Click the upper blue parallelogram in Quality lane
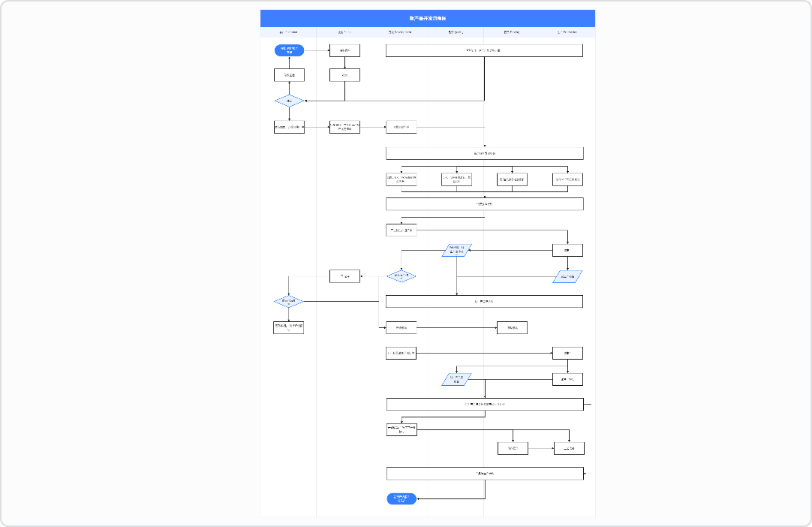Viewport: 812px width, 527px height. (456, 251)
